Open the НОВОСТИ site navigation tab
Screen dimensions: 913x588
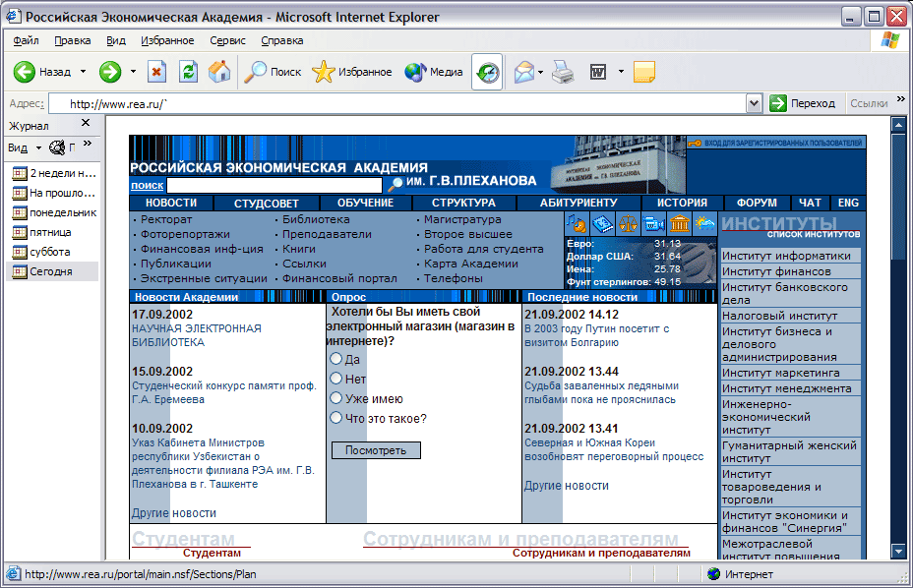pos(171,203)
